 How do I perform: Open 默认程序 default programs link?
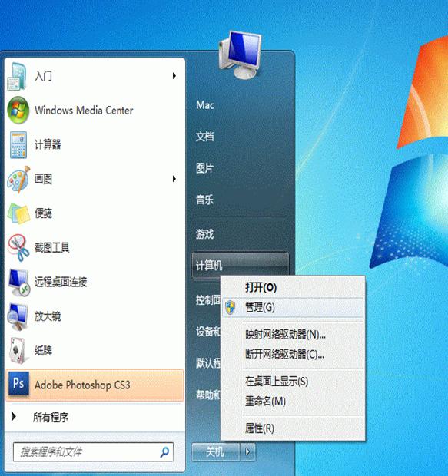[x=208, y=363]
